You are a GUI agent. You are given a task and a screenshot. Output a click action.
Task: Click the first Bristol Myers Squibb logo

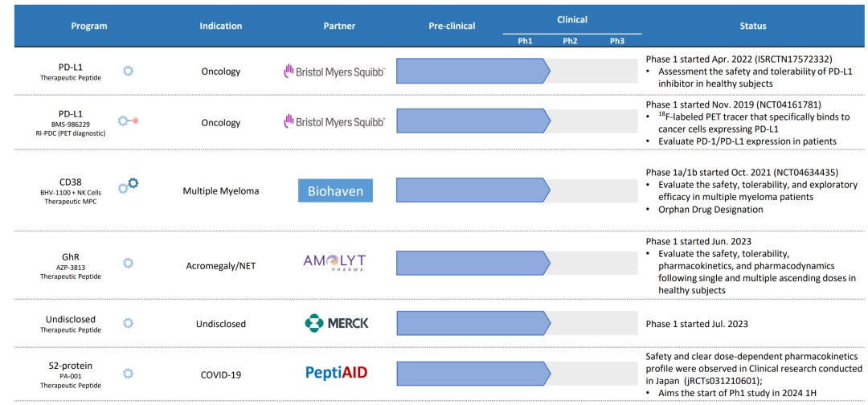(334, 72)
